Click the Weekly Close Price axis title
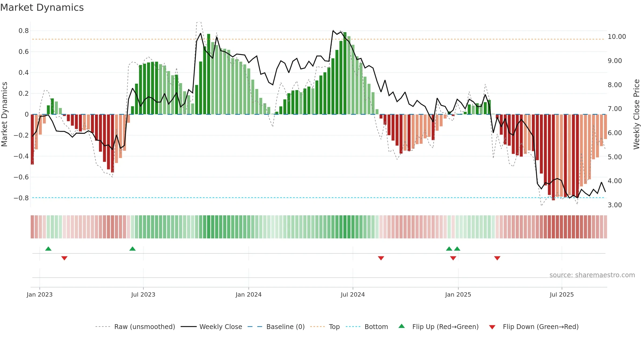 point(636,114)
